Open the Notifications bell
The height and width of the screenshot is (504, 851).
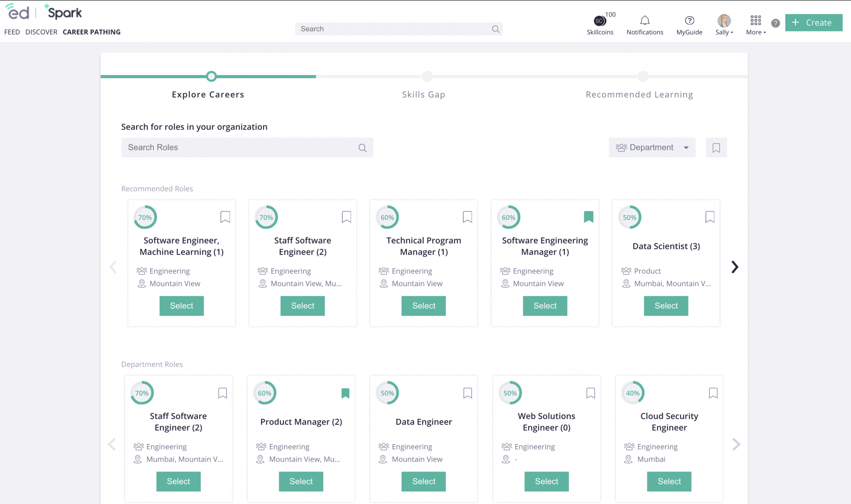(644, 20)
